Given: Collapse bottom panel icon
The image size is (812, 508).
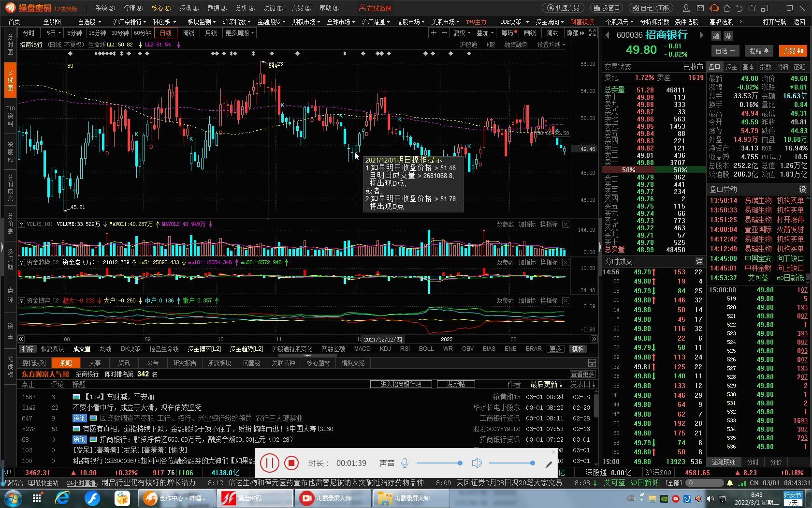Looking at the screenshot, I should pos(592,363).
